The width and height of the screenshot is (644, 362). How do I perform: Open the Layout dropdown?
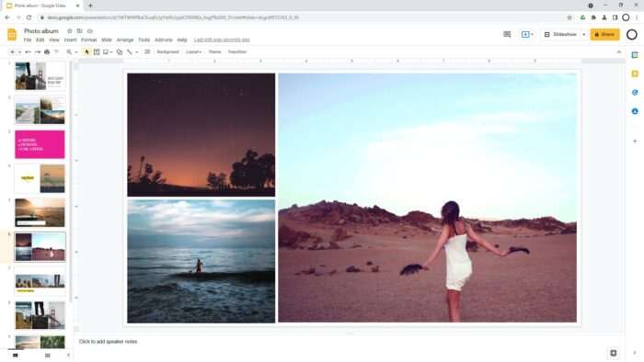193,52
